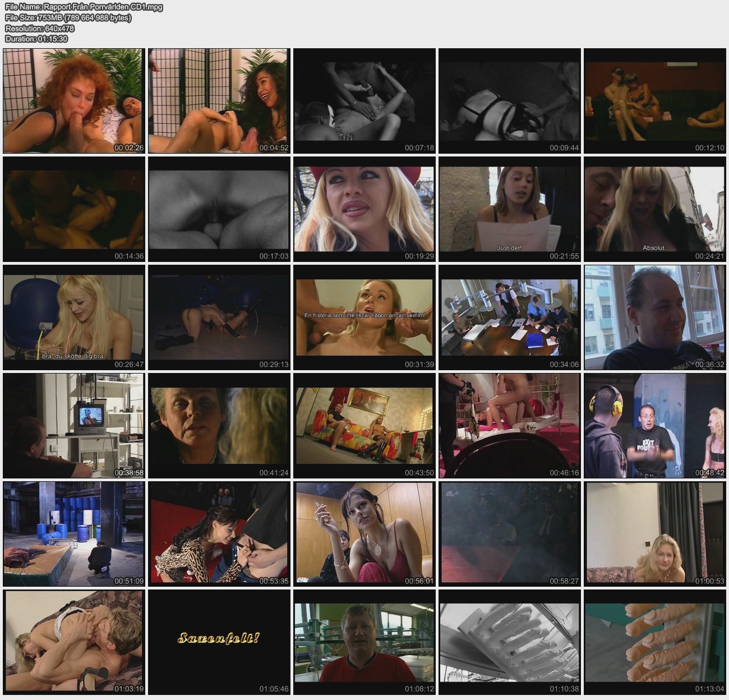The height and width of the screenshot is (700, 729).
Task: Select the thumbnail subtitled 'Absolut.'
Action: (x=654, y=209)
